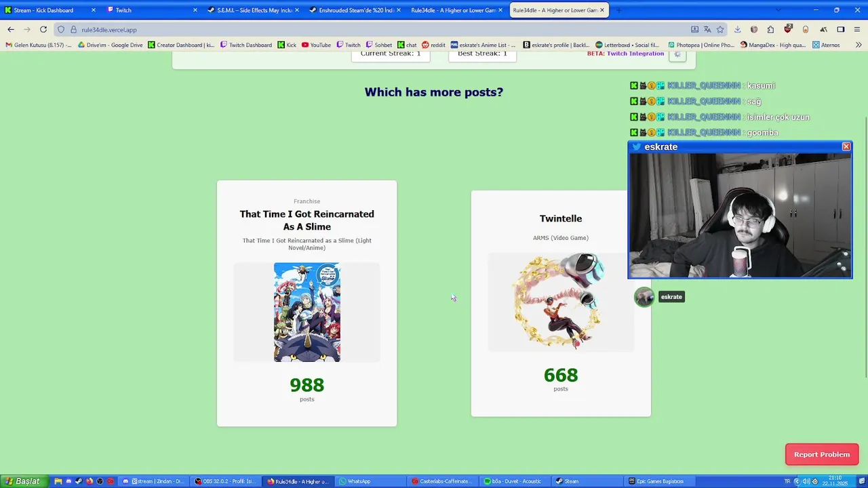This screenshot has width=868, height=488.
Task: Switch to the first Rule34dle tab
Action: (x=456, y=10)
